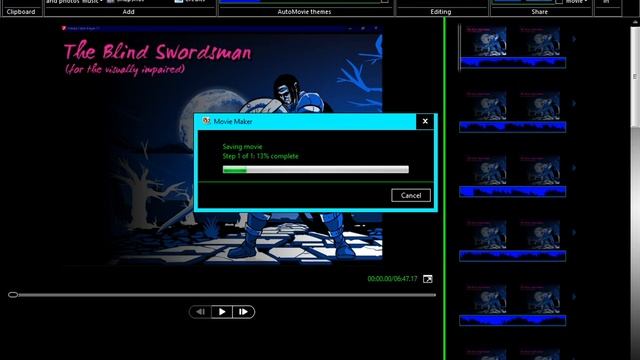Viewport: 640px width, 360px height.
Task: Select first clip thumbnail in top storyboard row
Action: (486, 41)
